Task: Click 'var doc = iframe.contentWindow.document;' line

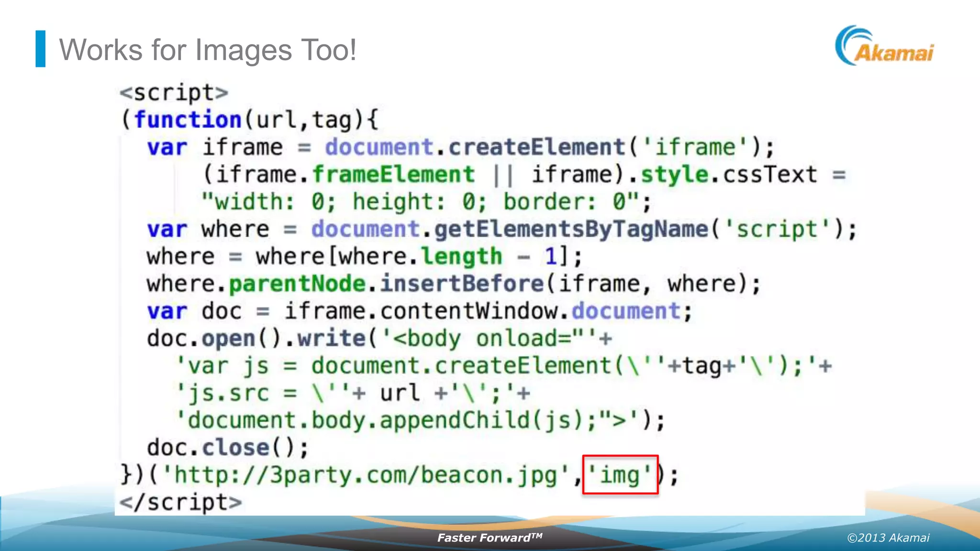Action: tap(420, 311)
